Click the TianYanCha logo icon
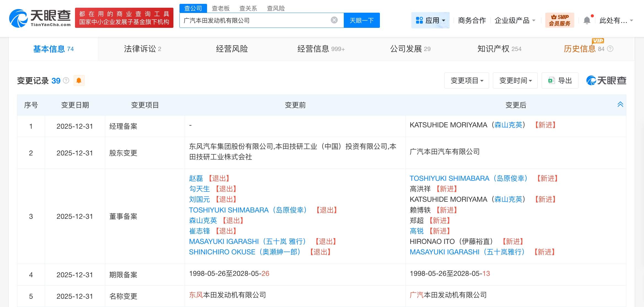The height and width of the screenshot is (307, 644). [x=18, y=18]
